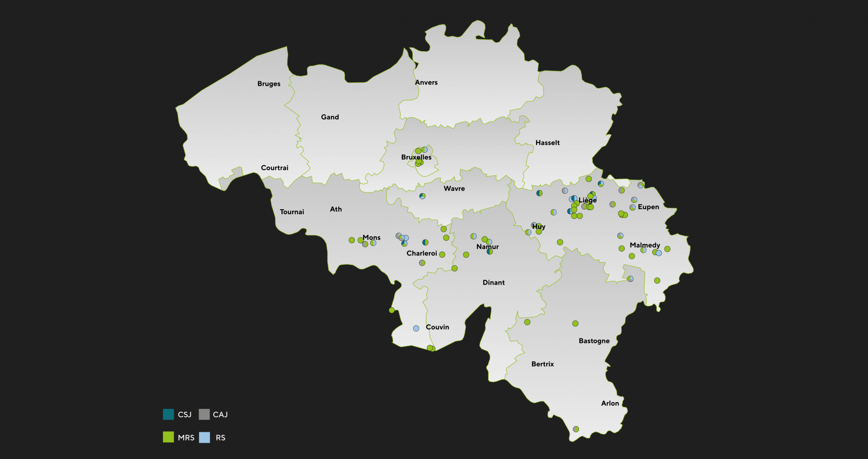
Task: Select the light blue marker left of Couvin
Action: pyautogui.click(x=416, y=328)
